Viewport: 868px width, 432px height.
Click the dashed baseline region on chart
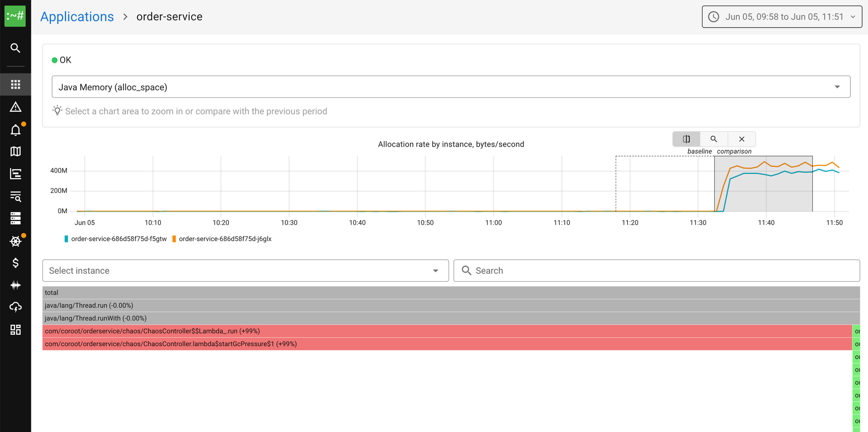[665, 184]
